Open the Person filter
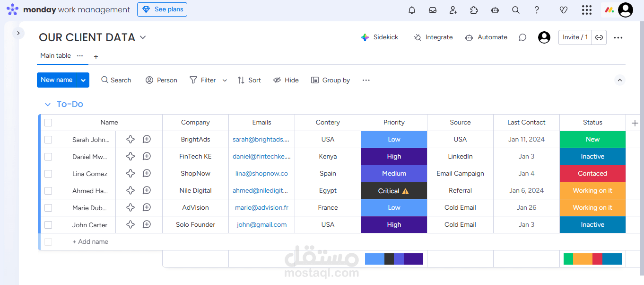This screenshot has width=644, height=285. click(x=161, y=80)
